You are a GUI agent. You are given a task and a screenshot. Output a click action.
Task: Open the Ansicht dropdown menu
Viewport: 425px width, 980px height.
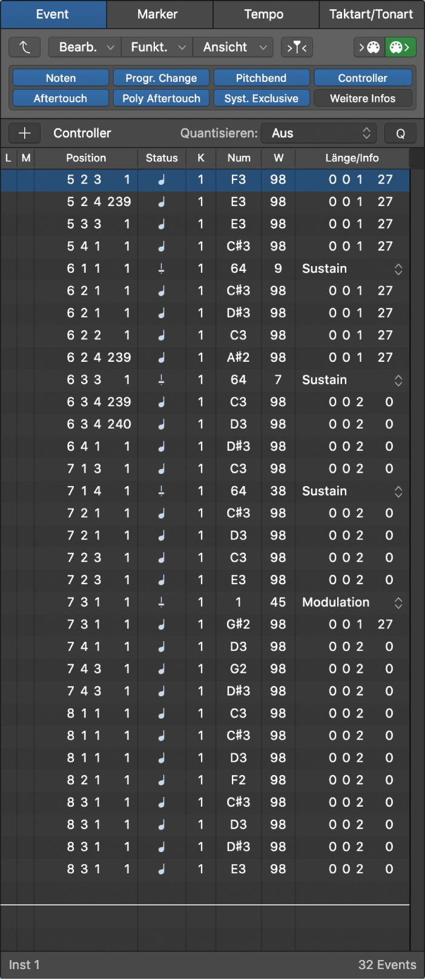tap(233, 47)
